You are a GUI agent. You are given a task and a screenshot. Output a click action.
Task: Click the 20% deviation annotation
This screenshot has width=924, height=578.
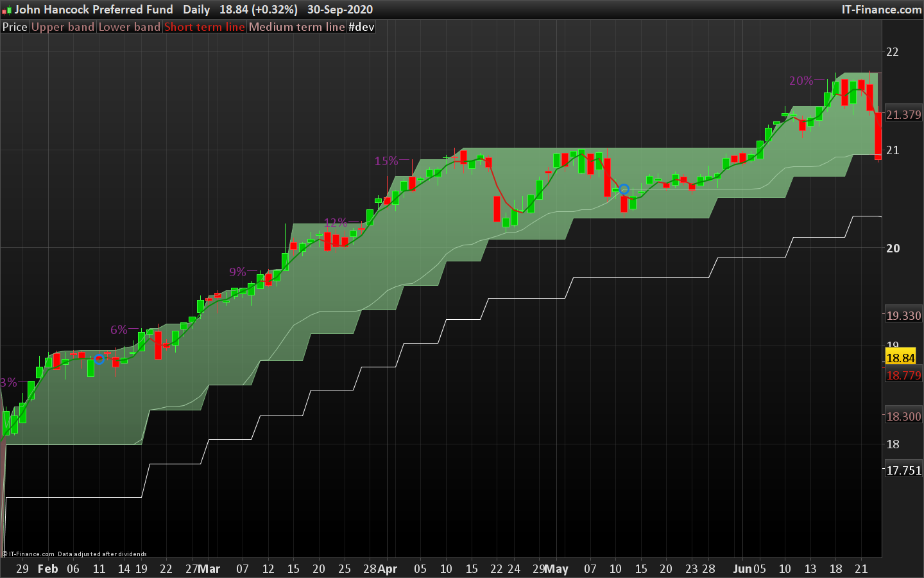point(801,81)
